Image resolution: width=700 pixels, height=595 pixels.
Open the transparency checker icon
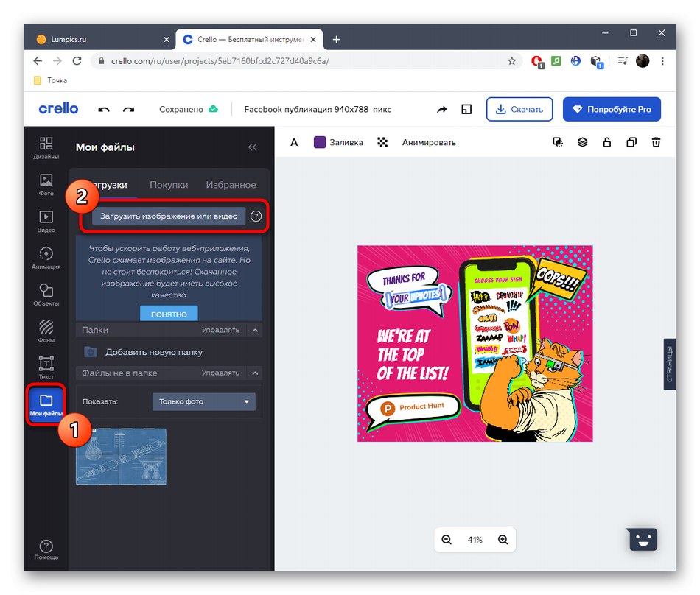tap(382, 142)
